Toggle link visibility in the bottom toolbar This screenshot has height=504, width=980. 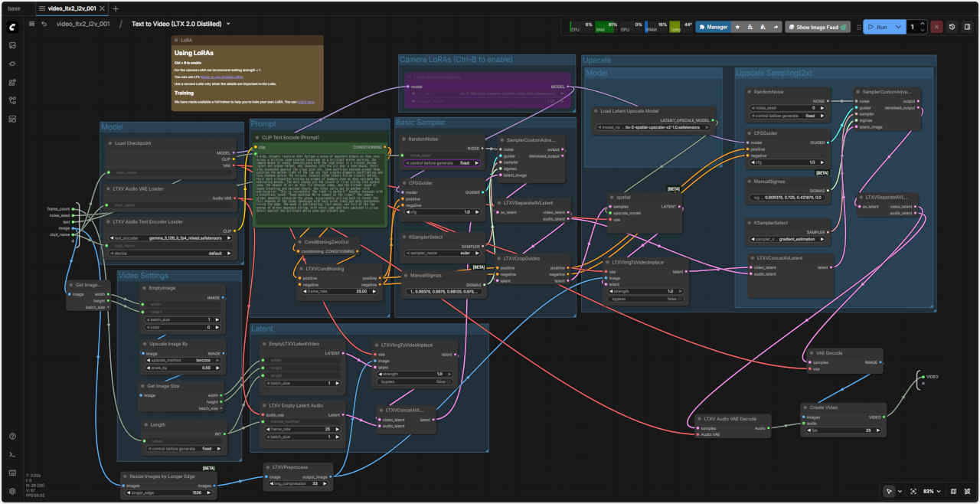tap(968, 491)
